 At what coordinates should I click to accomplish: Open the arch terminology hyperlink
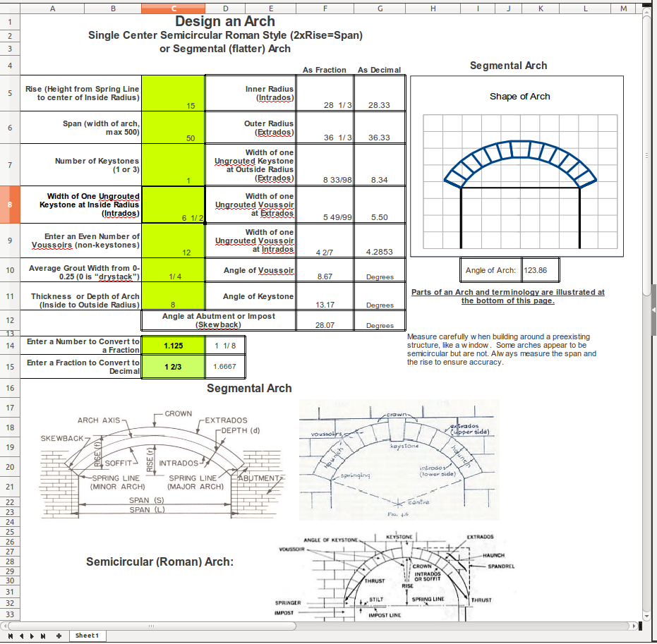508,296
